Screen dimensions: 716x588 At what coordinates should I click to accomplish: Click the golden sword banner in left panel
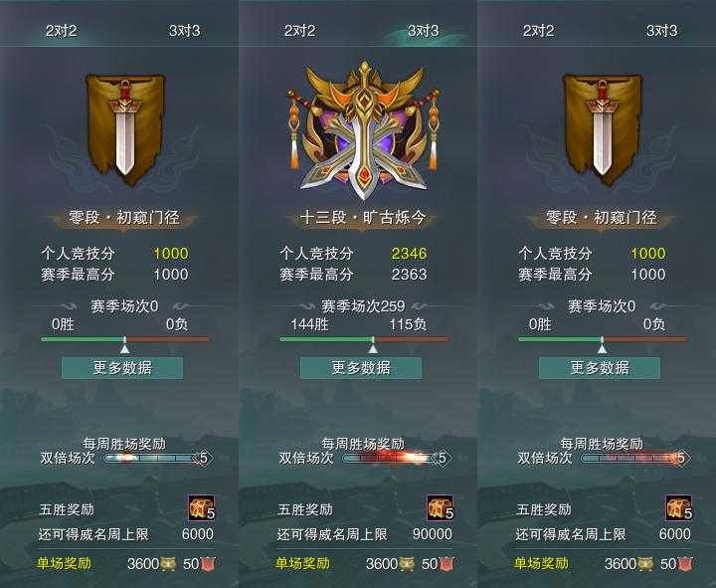(x=125, y=129)
